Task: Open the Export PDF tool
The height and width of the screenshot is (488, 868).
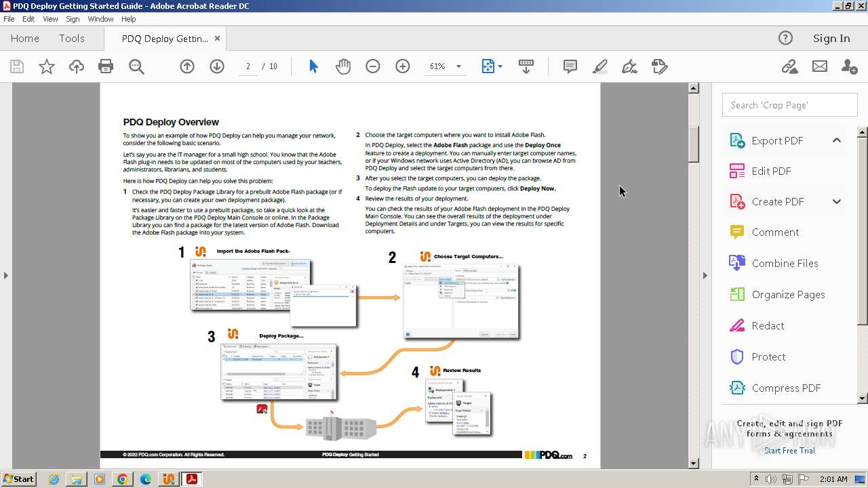Action: coord(777,140)
